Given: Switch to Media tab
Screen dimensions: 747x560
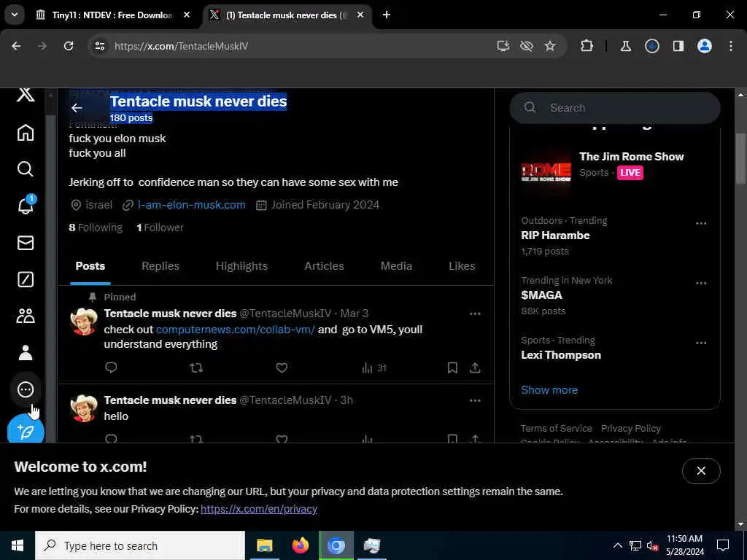Looking at the screenshot, I should [396, 266].
